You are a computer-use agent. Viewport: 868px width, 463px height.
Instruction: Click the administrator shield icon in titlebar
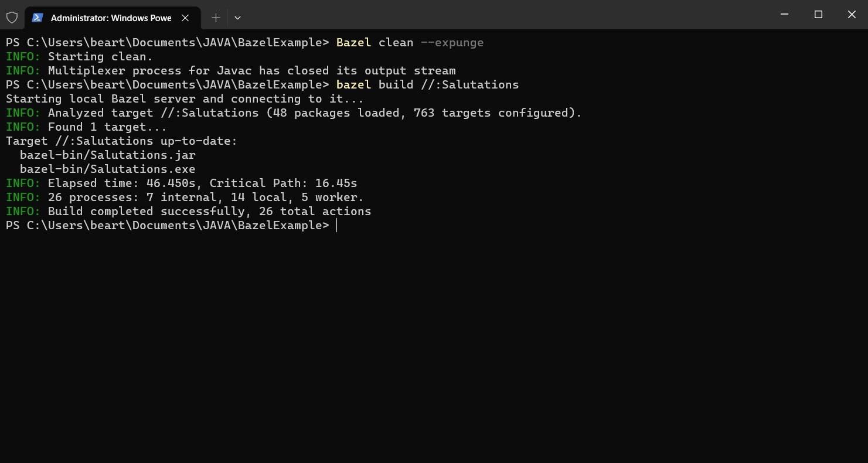click(12, 18)
